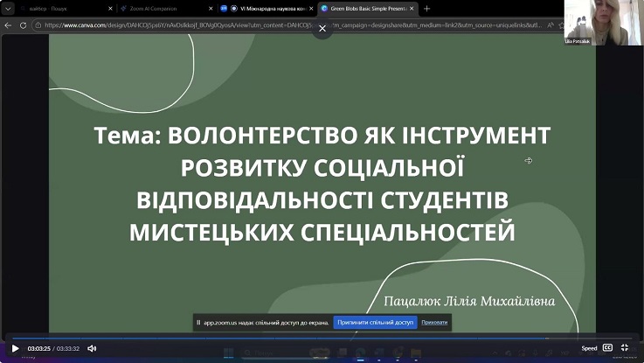Viewport: 644px width, 363px height.
Task: Toggle closed captions CC
Action: click(x=607, y=348)
